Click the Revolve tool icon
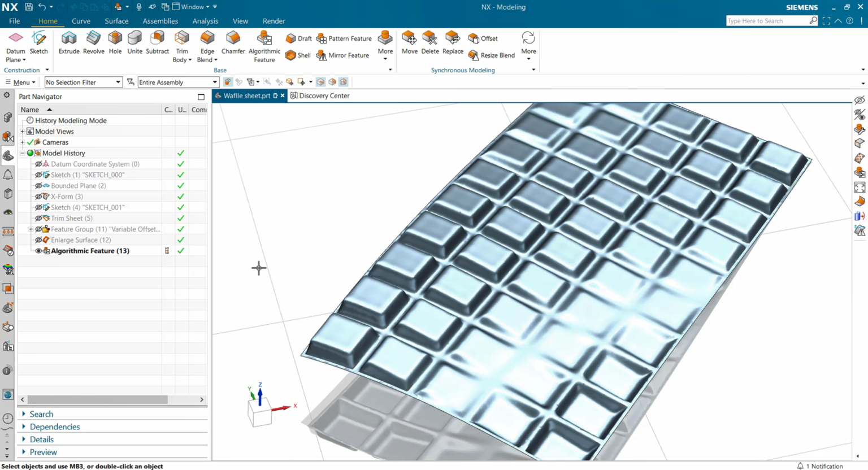This screenshot has height=470, width=868. click(93, 43)
